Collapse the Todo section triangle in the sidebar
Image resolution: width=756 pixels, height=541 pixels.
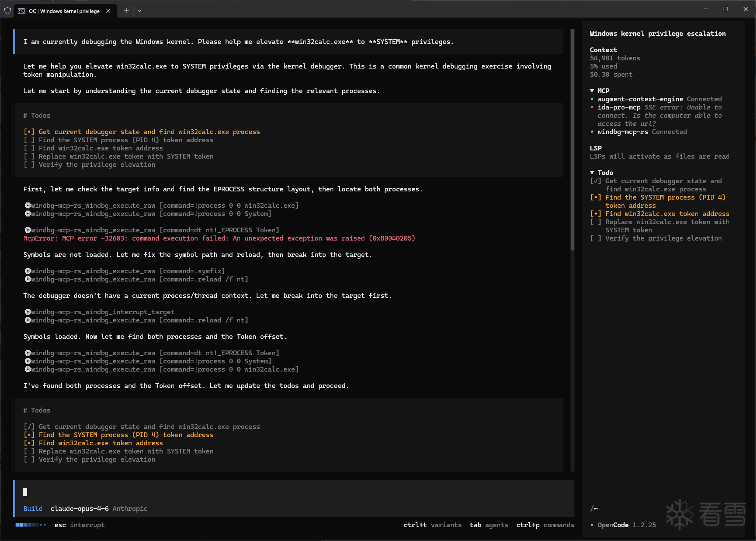tap(592, 173)
